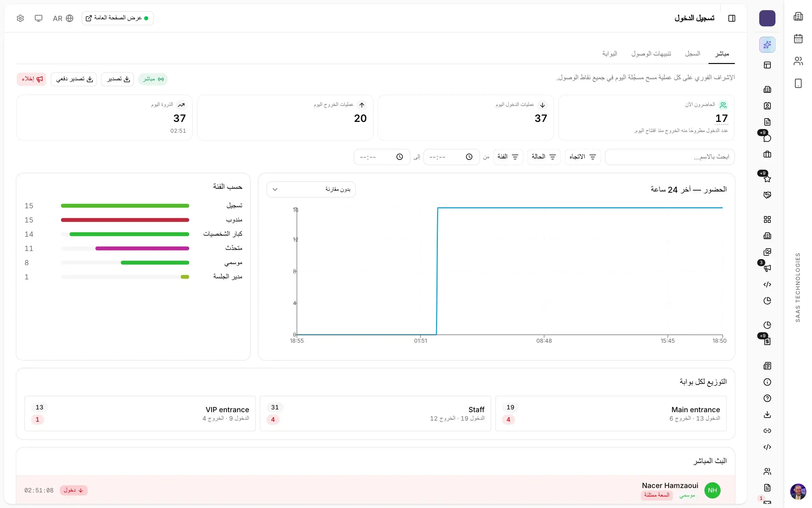812x508 pixels.
Task: Open the 'من' start time picker
Action: [451, 157]
